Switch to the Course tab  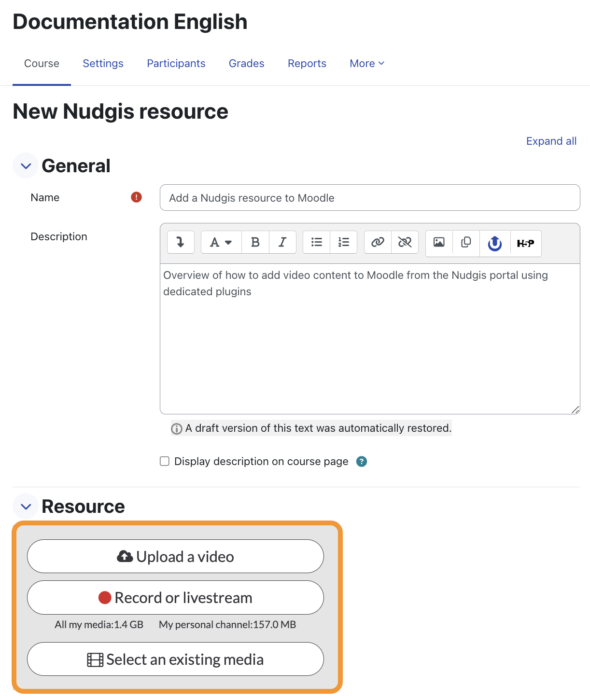[42, 63]
